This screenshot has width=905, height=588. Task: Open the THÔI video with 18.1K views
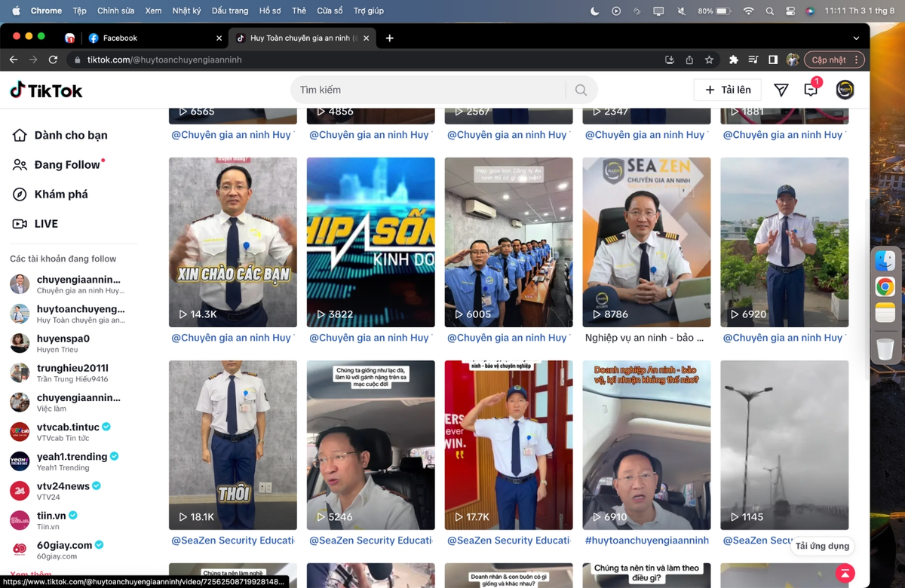point(233,445)
